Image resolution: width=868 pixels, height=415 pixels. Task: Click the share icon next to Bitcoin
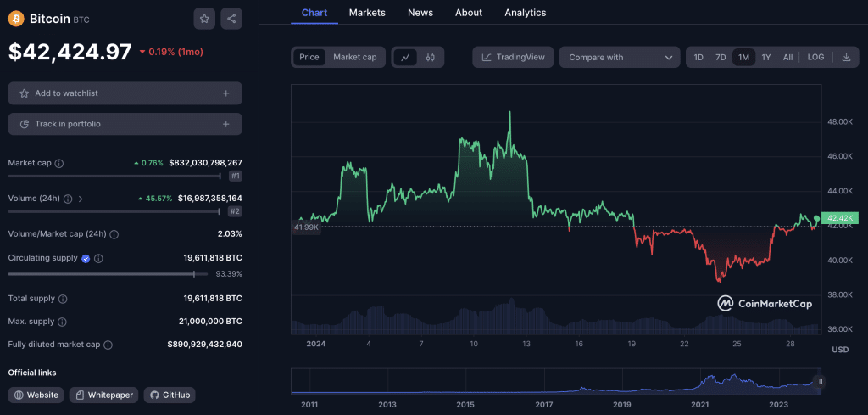coord(231,18)
